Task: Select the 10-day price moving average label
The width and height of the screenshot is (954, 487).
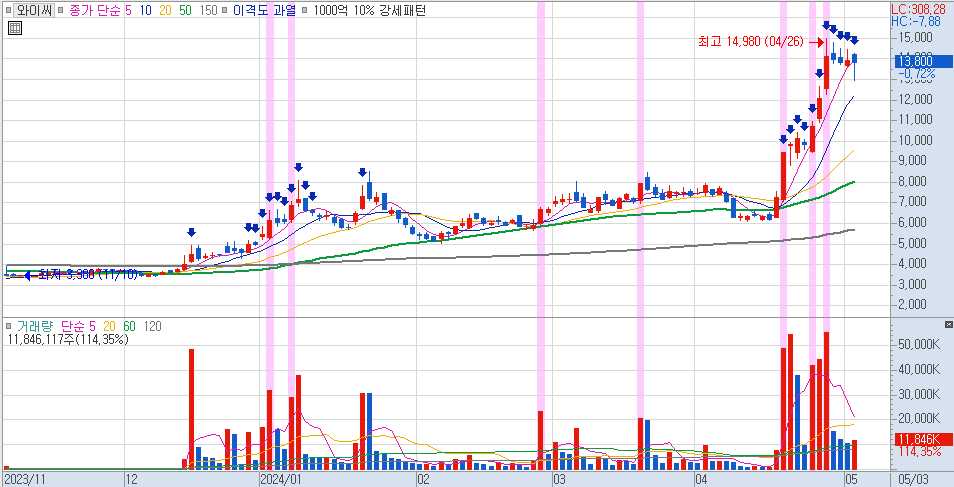Action: pyautogui.click(x=146, y=10)
